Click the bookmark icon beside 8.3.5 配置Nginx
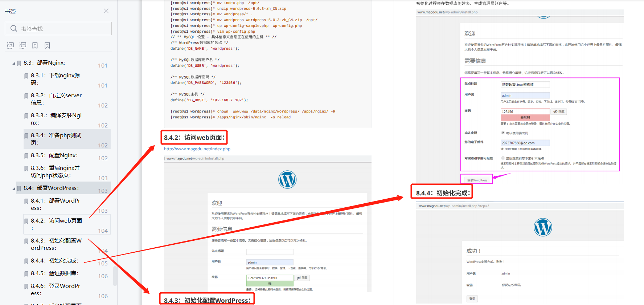644x305 pixels. point(26,156)
